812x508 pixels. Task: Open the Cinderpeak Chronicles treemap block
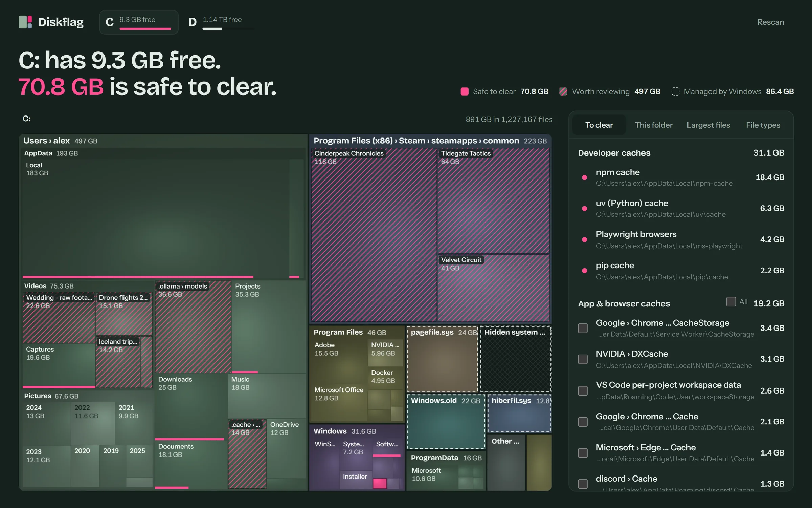click(374, 234)
